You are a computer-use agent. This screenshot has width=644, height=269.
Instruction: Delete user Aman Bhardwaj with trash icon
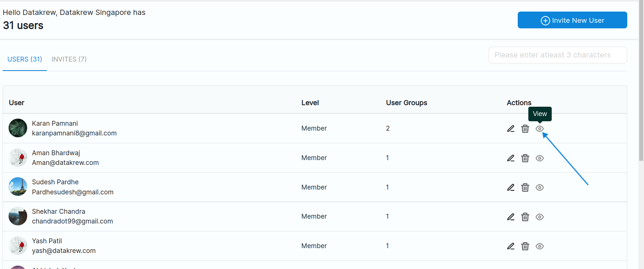[x=525, y=158]
